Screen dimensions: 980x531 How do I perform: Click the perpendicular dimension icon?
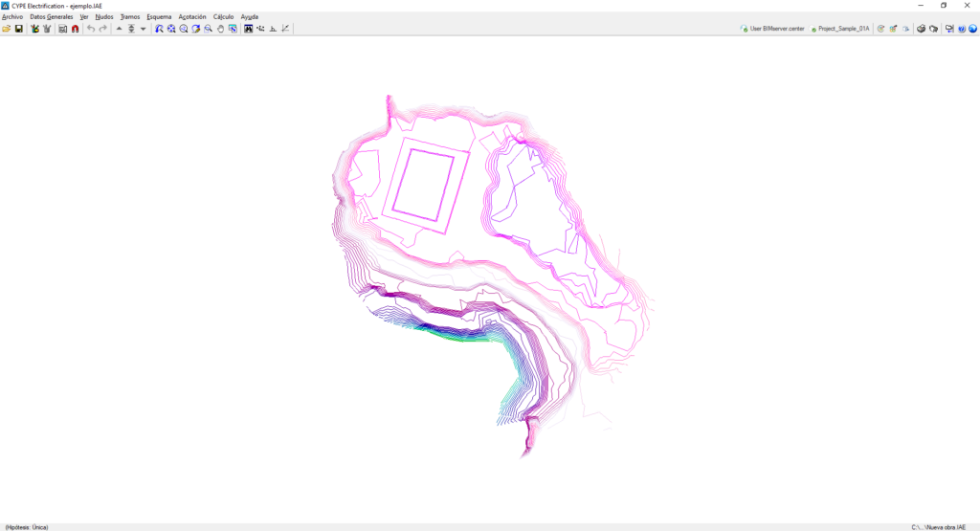273,29
